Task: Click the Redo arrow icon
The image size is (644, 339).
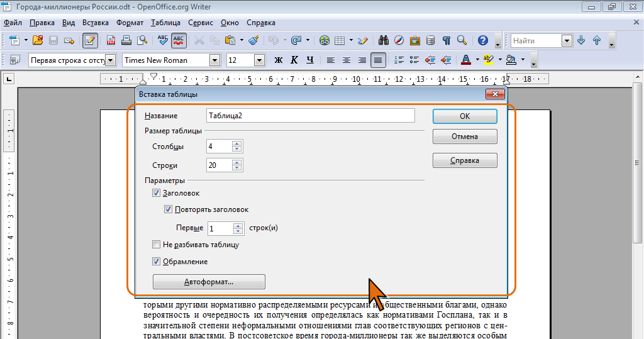Action: click(296, 40)
